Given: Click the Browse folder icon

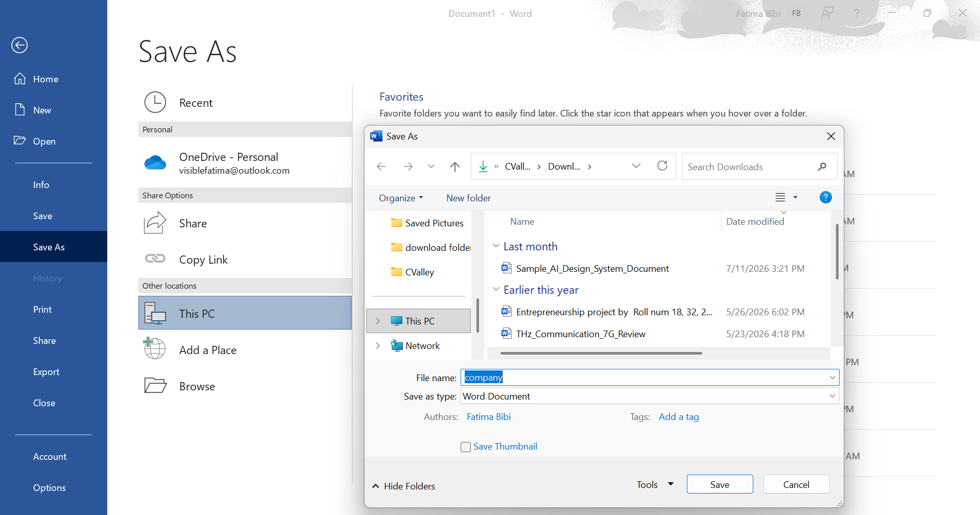Looking at the screenshot, I should 155,385.
